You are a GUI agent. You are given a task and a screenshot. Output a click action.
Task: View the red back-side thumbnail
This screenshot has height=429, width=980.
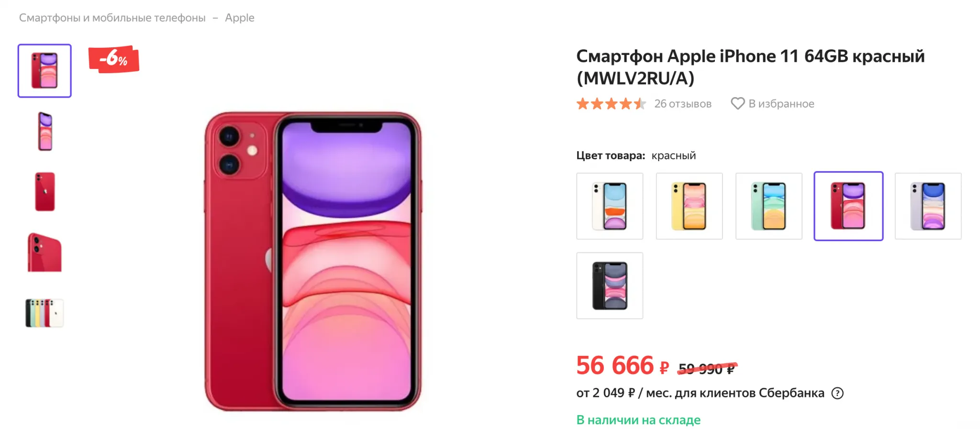coord(45,192)
